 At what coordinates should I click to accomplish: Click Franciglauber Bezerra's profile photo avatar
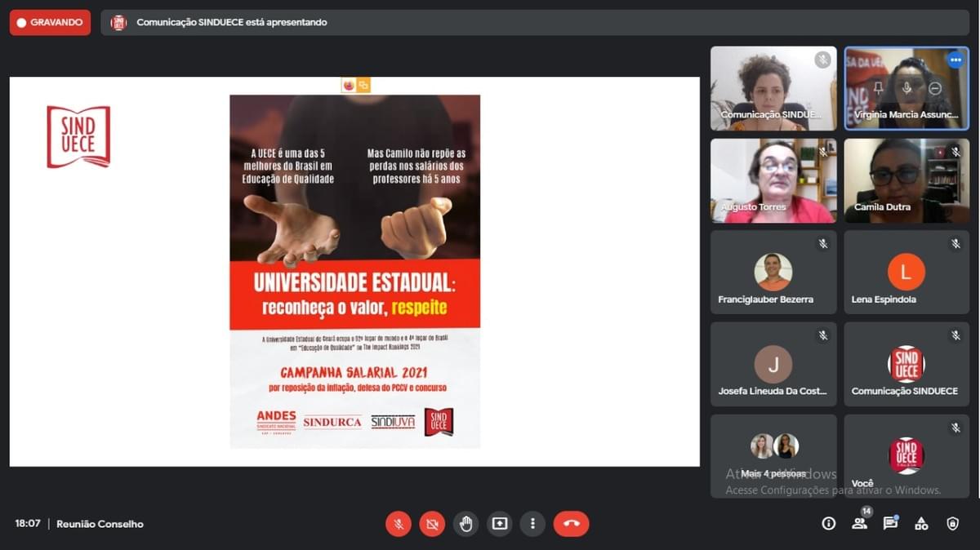point(773,272)
